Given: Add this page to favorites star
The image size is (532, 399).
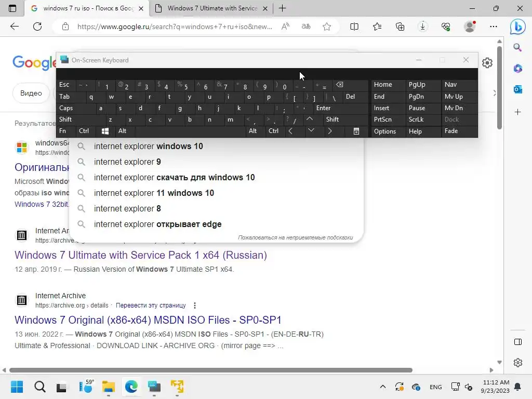Looking at the screenshot, I should [x=327, y=26].
